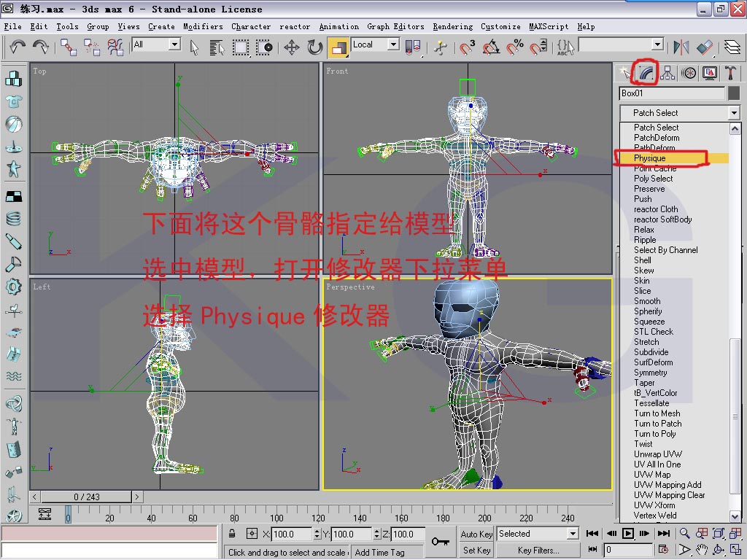This screenshot has height=560, width=747.
Task: Open the Key Filters dialog button
Action: click(538, 551)
